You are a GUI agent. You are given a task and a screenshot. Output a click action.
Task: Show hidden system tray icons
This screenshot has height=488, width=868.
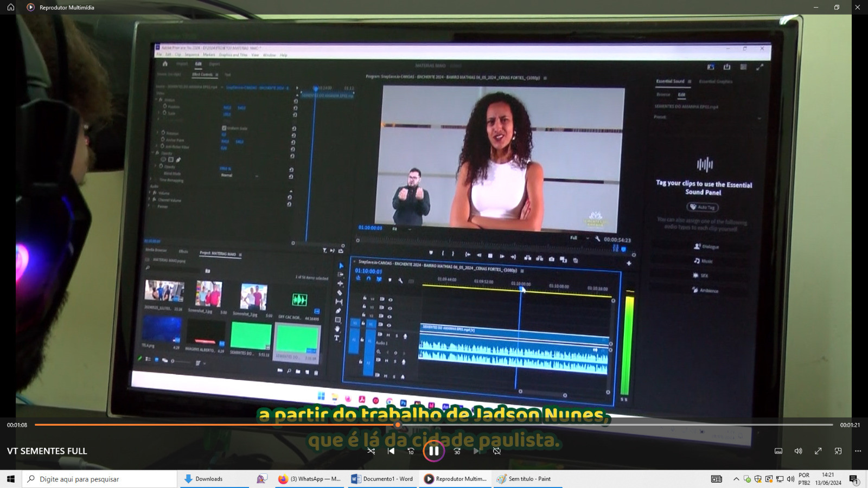pos(736,479)
